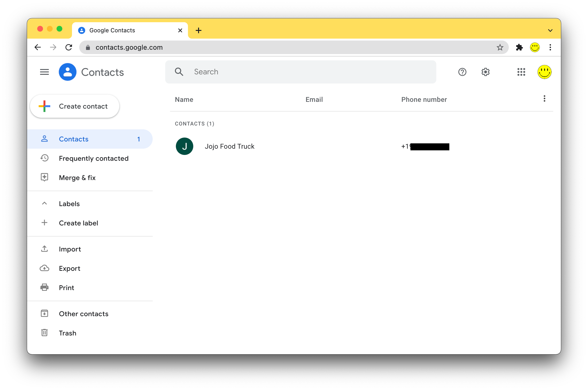The height and width of the screenshot is (390, 588).
Task: Open the Jojo Food Truck contact
Action: (x=361, y=146)
